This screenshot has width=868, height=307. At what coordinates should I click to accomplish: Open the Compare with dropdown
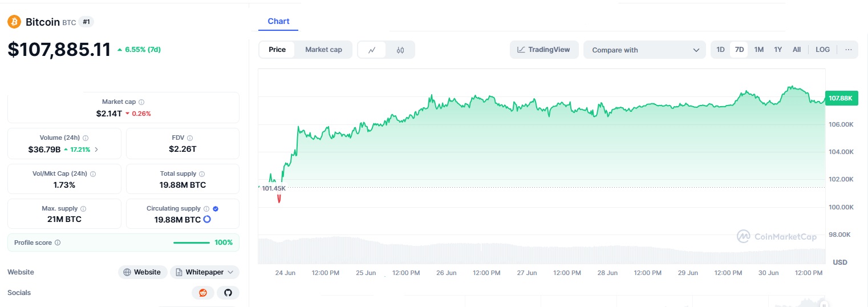point(644,50)
